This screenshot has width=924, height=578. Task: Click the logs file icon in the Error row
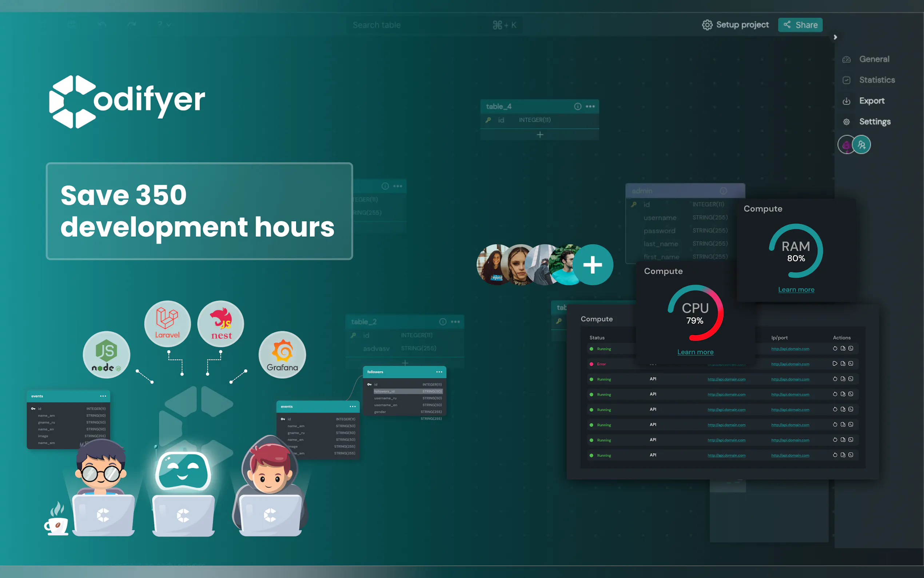click(x=843, y=364)
